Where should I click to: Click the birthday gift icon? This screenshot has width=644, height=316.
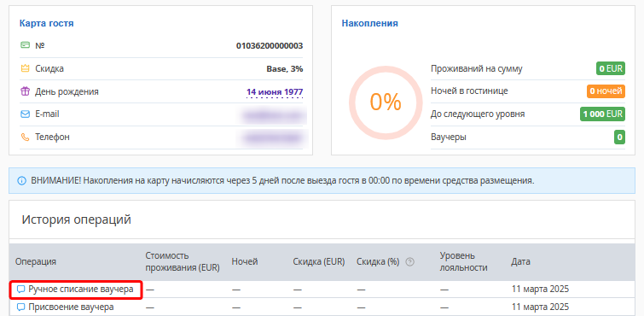pyautogui.click(x=25, y=91)
